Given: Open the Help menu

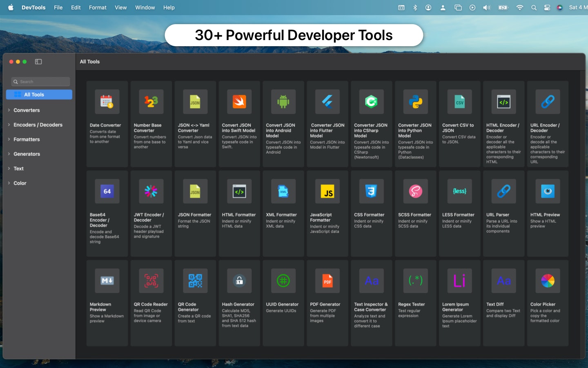Looking at the screenshot, I should pos(169,7).
